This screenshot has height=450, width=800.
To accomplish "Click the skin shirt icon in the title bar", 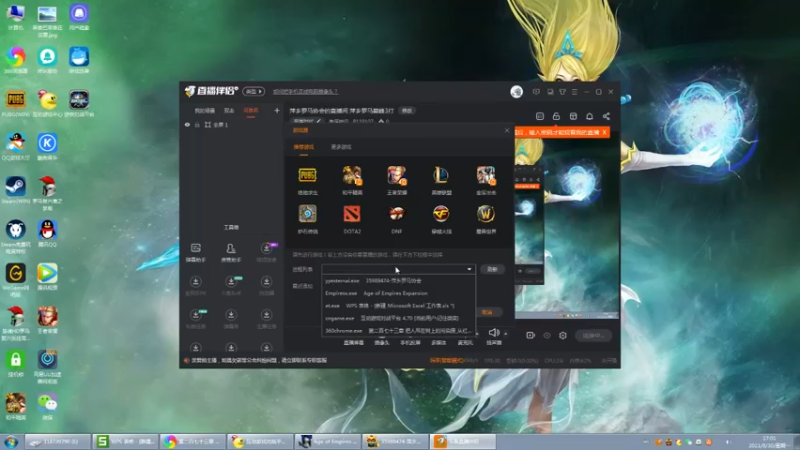I will tap(562, 92).
